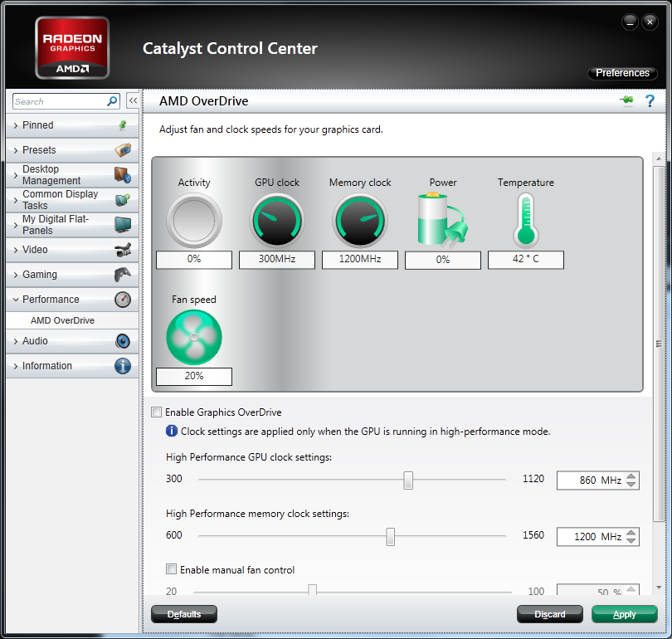
Task: Check Enable manual fan control
Action: [x=172, y=570]
